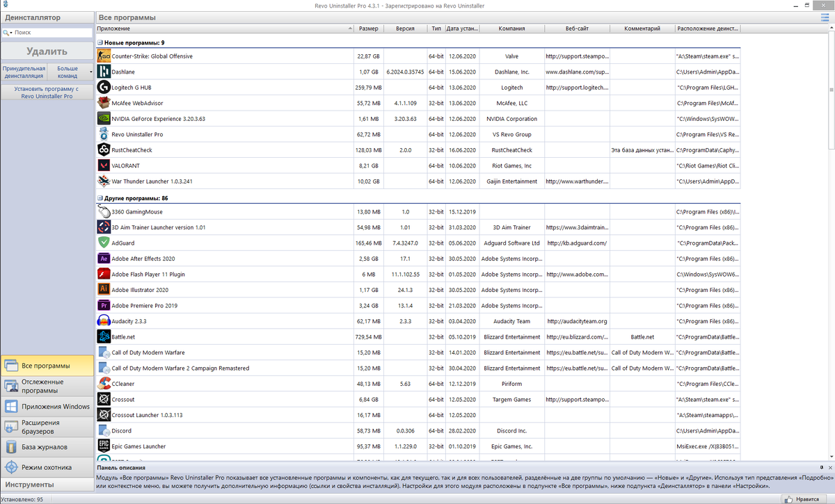This screenshot has height=504, width=835.
Task: Select the VALORANT icon
Action: tap(104, 165)
